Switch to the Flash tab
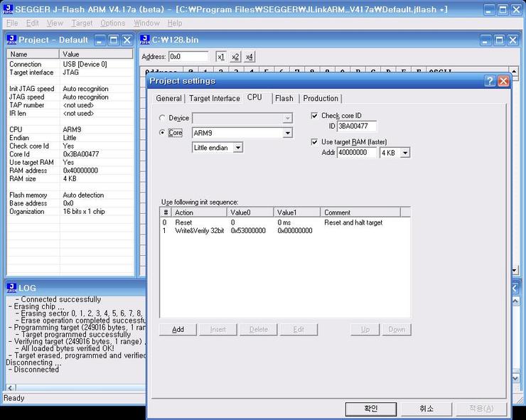Screen dimensions: 526x420 [x=284, y=98]
